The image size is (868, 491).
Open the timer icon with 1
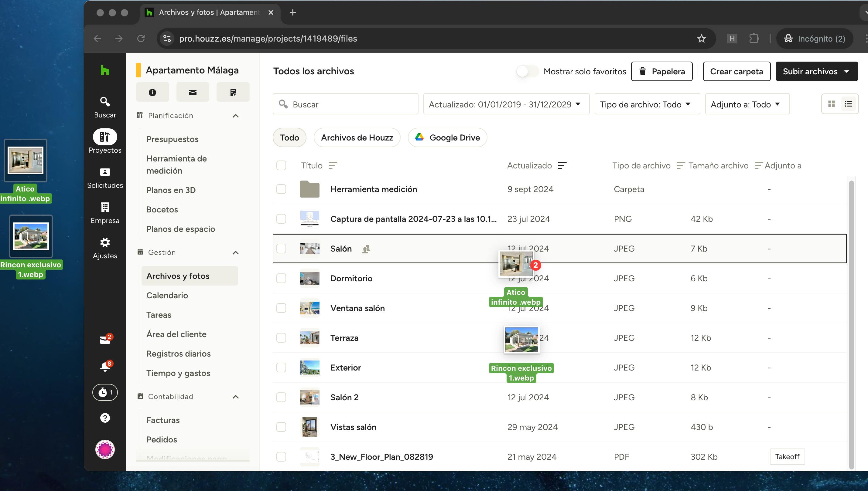click(105, 393)
